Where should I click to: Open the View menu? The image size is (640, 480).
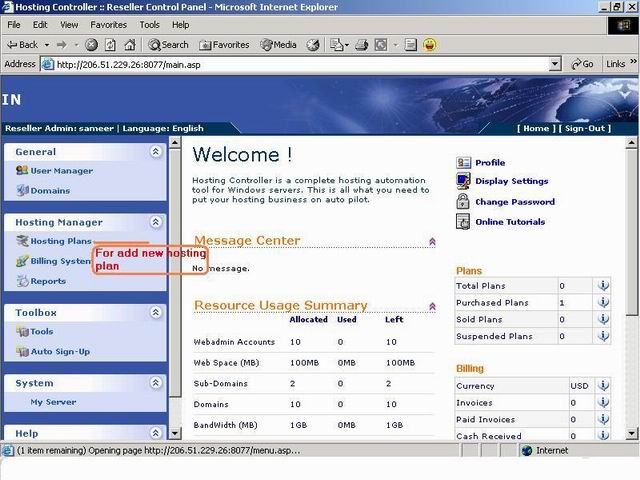point(69,25)
